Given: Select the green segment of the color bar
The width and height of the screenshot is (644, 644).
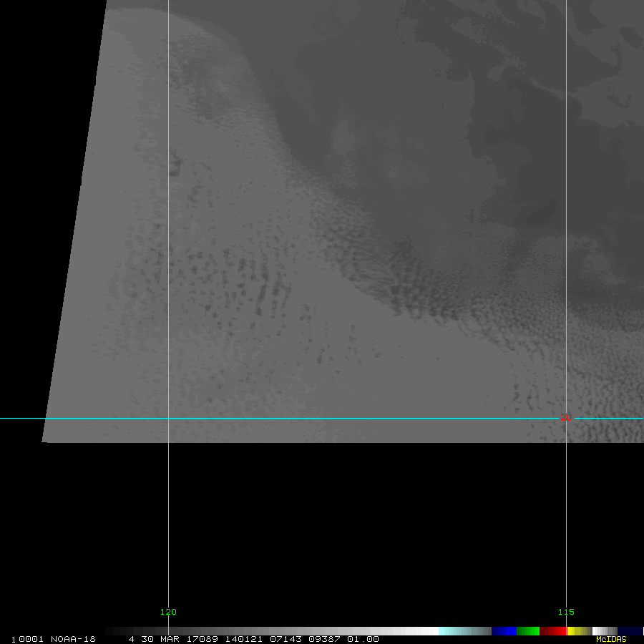Looking at the screenshot, I should click(x=527, y=631).
